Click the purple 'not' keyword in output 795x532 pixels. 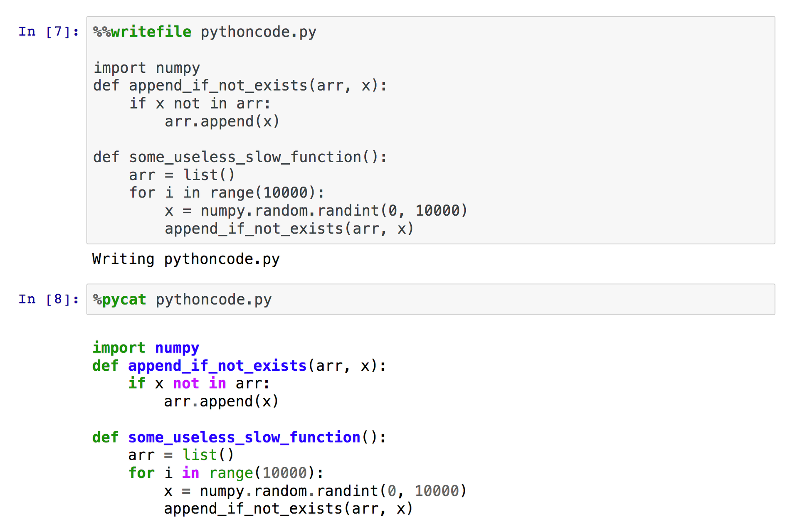point(186,383)
